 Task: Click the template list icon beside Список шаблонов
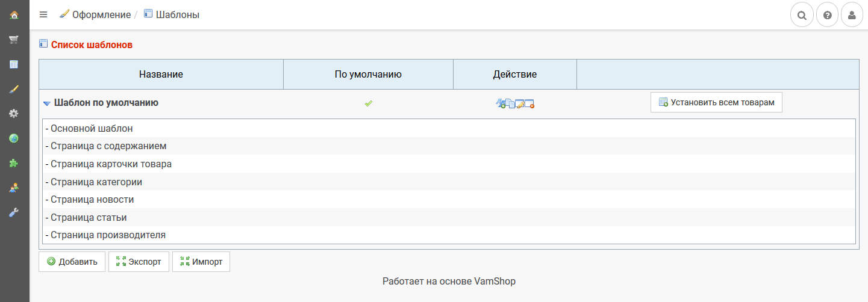pyautogui.click(x=43, y=44)
